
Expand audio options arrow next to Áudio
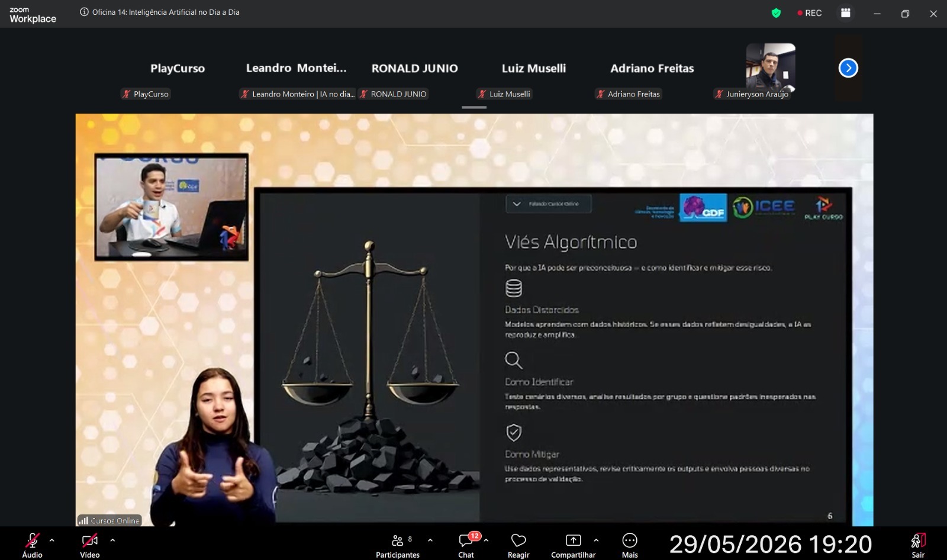coord(52,540)
